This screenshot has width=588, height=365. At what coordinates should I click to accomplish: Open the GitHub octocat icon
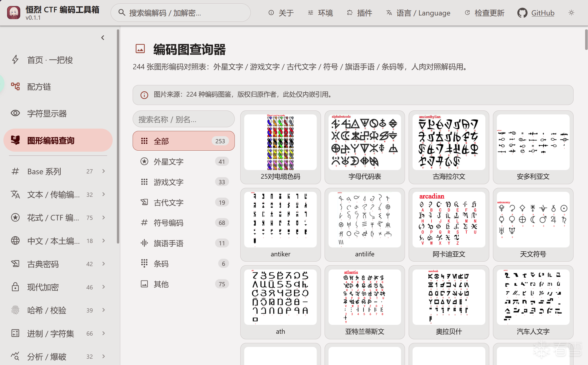coord(522,13)
